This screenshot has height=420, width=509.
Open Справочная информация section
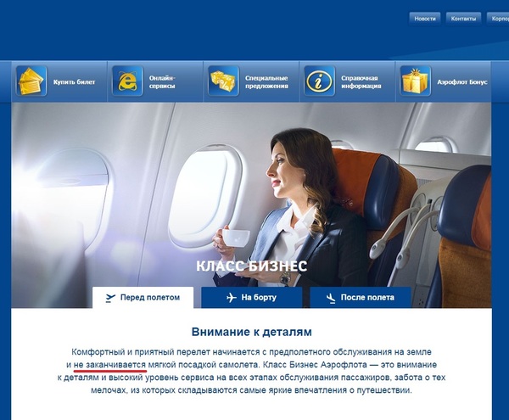click(x=347, y=81)
